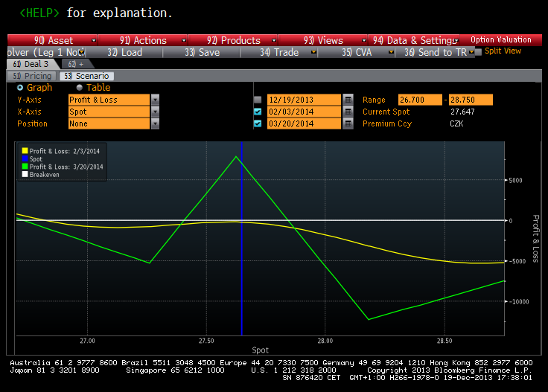Expand the Position None dropdown

(x=155, y=123)
